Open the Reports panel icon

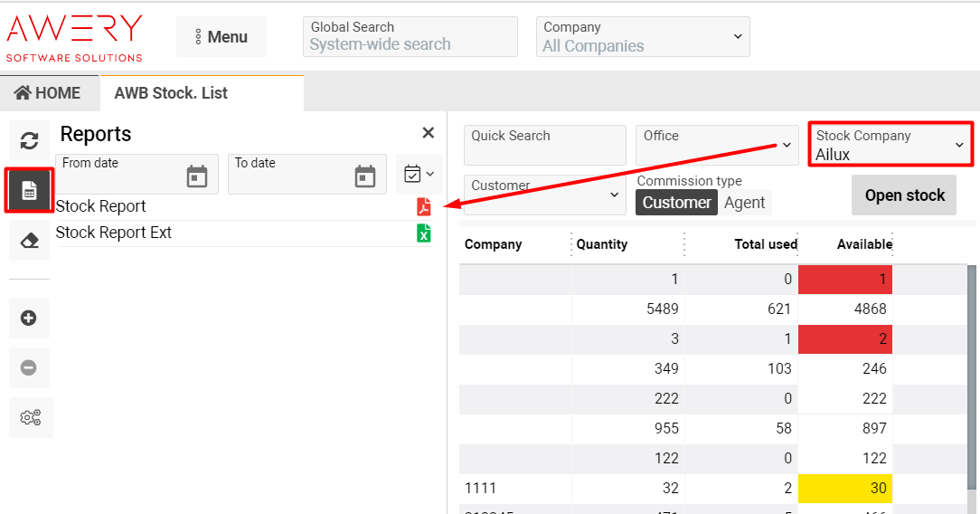[x=29, y=190]
